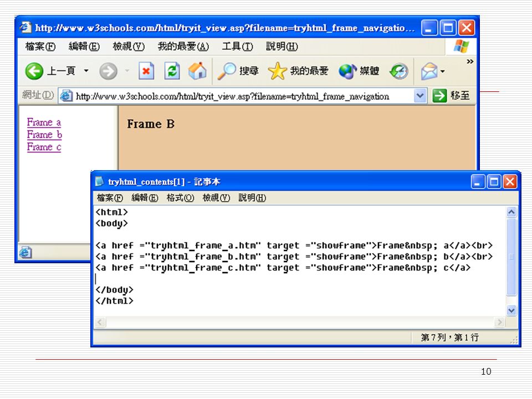Close the Internet Explorer window
The height and width of the screenshot is (399, 532).
coord(467,28)
